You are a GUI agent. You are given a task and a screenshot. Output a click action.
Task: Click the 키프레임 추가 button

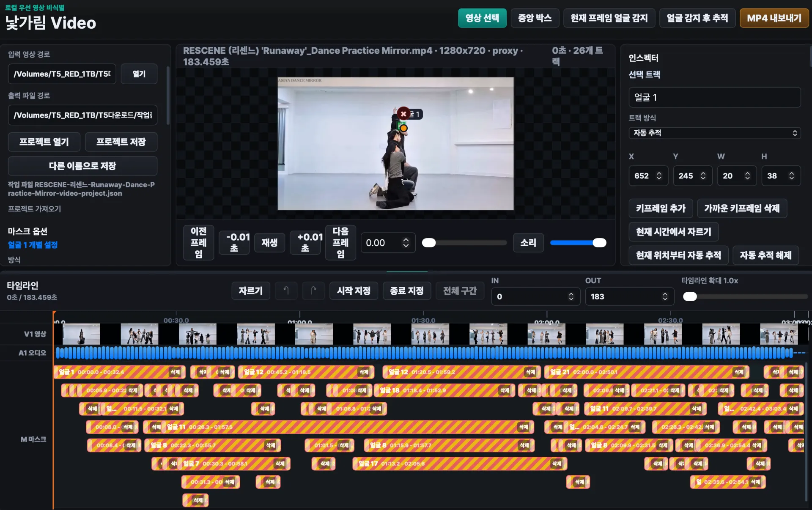pos(661,208)
